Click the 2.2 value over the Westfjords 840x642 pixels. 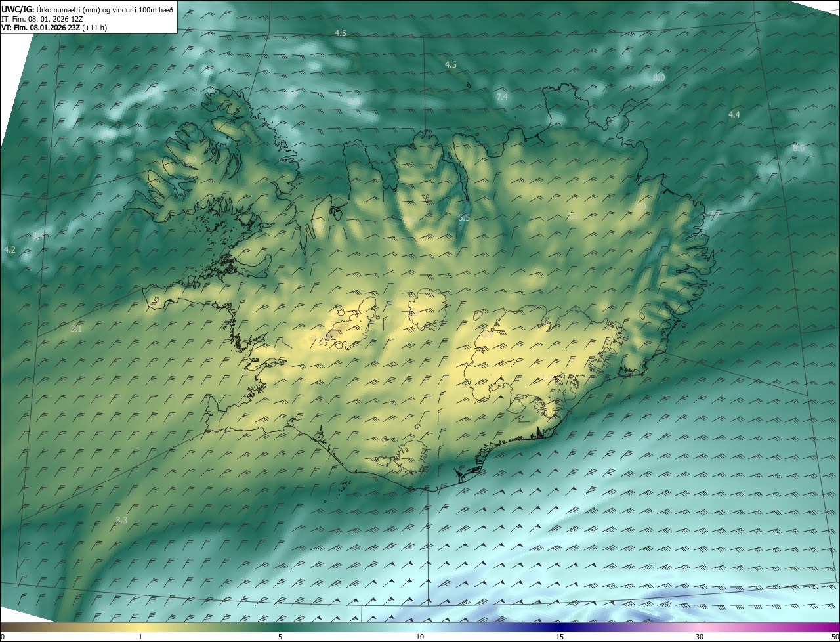click(x=192, y=161)
